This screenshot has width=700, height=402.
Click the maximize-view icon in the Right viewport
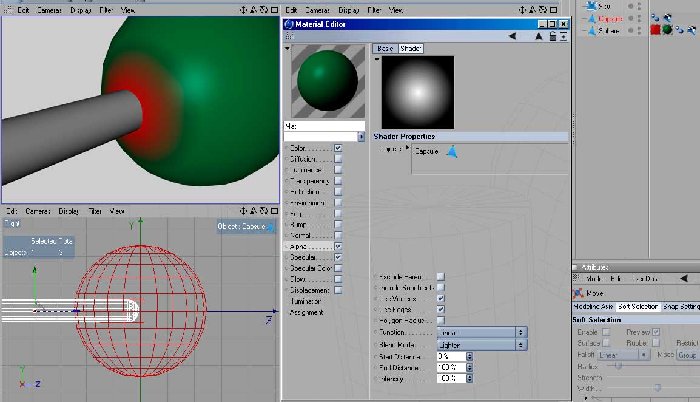275,210
